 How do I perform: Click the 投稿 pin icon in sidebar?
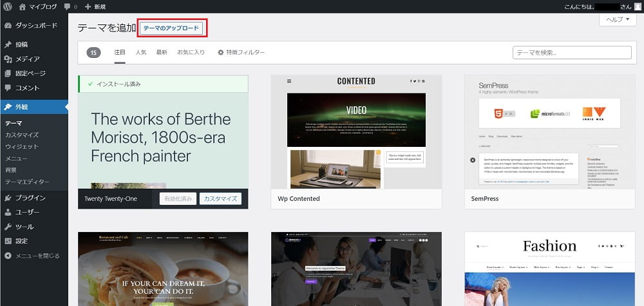point(8,44)
